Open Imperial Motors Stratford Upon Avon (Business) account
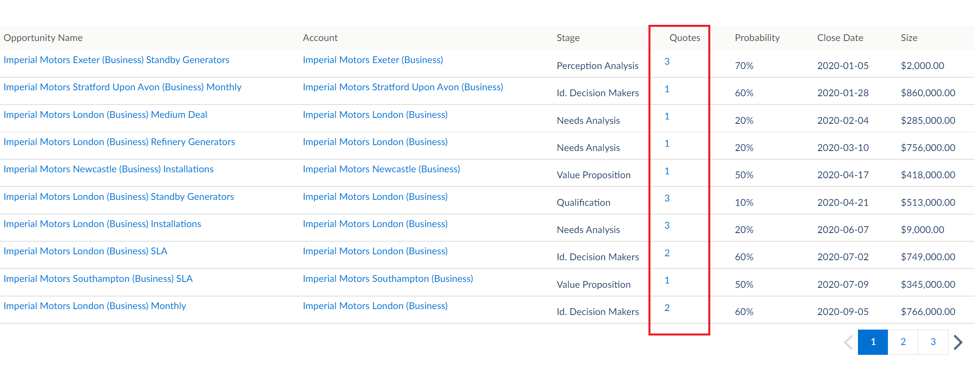This screenshot has height=369, width=980. pos(403,87)
